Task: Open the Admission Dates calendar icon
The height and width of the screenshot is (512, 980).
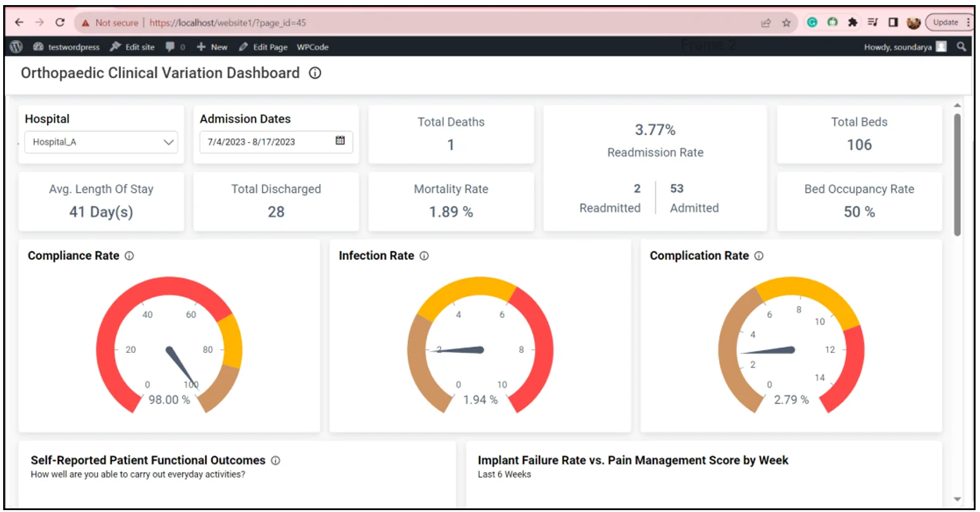Action: pos(340,141)
